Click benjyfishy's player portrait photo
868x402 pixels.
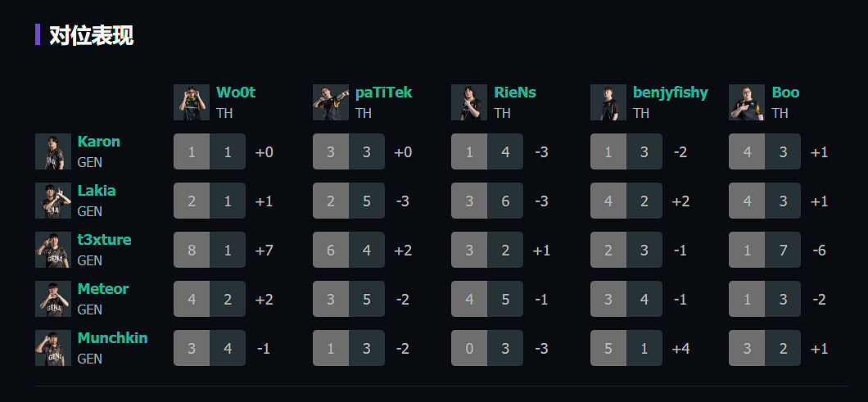(x=608, y=102)
